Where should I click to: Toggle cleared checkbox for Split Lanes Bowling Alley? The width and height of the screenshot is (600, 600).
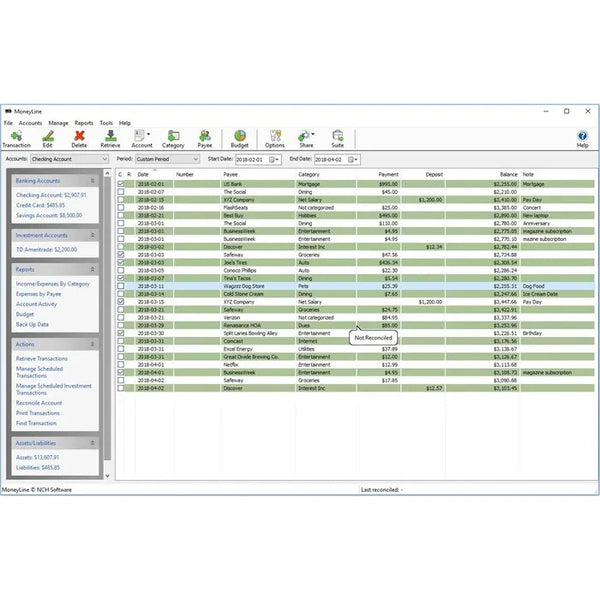click(121, 333)
